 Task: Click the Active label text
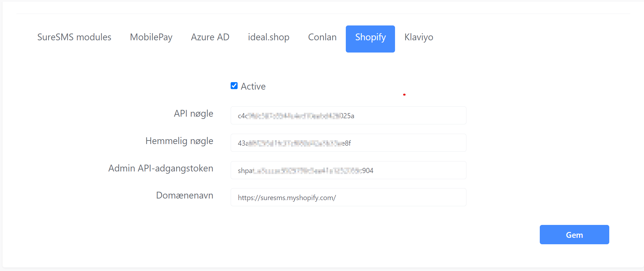coord(253,86)
